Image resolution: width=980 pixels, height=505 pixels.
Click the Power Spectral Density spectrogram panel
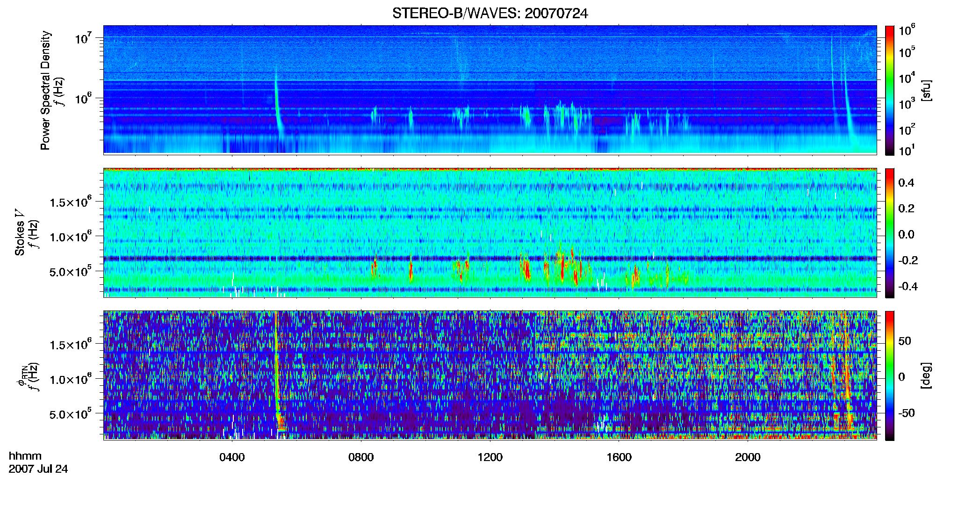(x=490, y=90)
